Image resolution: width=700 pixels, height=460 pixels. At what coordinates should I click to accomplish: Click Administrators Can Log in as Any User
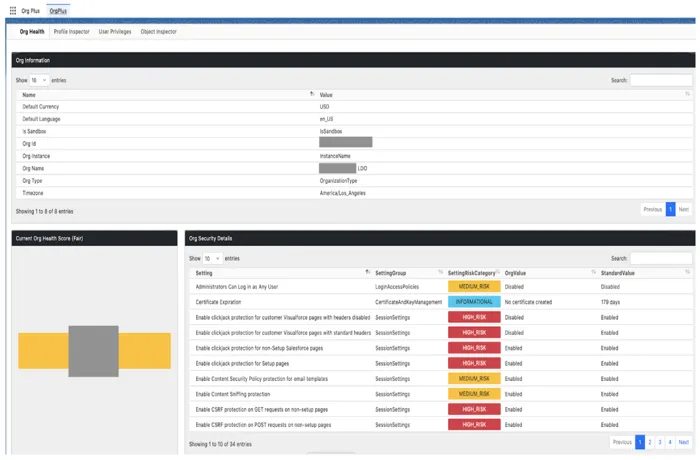coord(237,287)
